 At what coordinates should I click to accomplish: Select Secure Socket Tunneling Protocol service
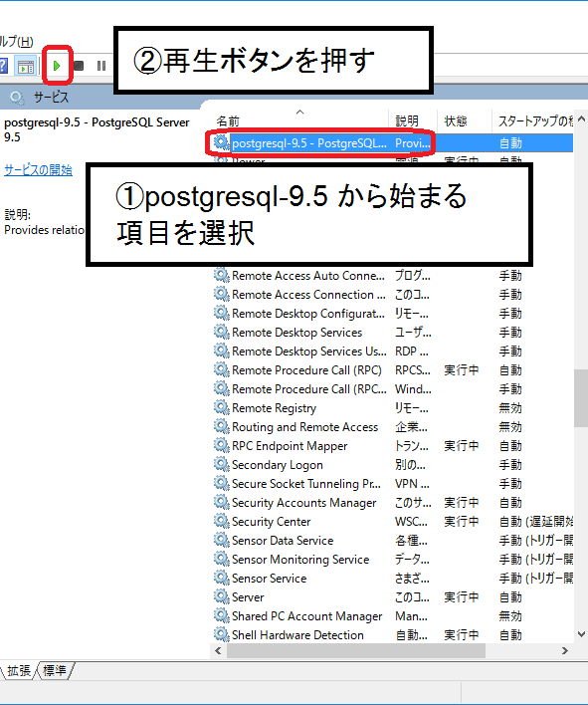click(x=393, y=483)
